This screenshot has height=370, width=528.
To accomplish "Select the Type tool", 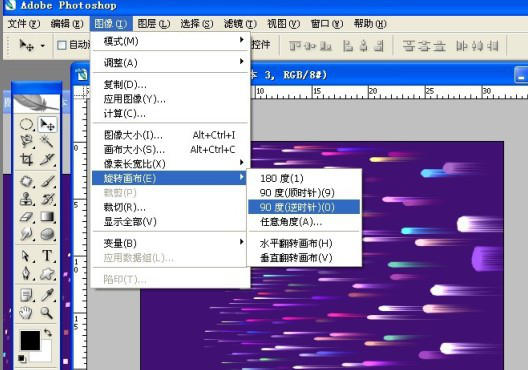I will click(x=47, y=256).
